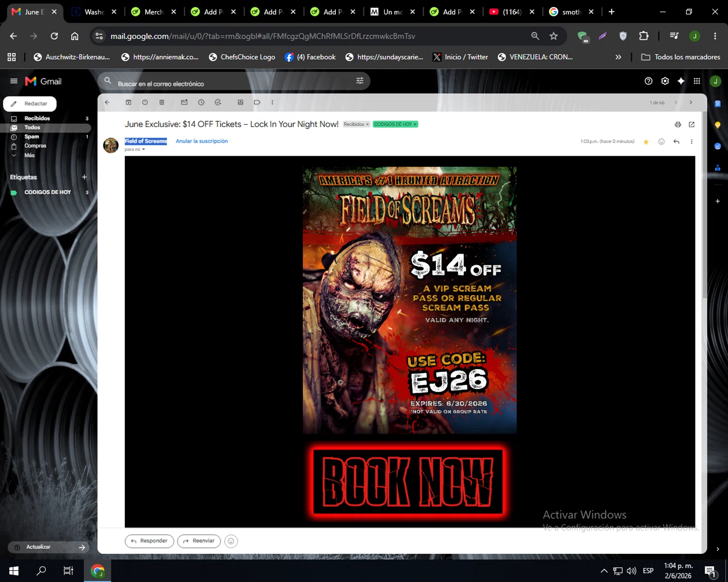
Task: Click Anular la suscripción link
Action: click(x=201, y=141)
